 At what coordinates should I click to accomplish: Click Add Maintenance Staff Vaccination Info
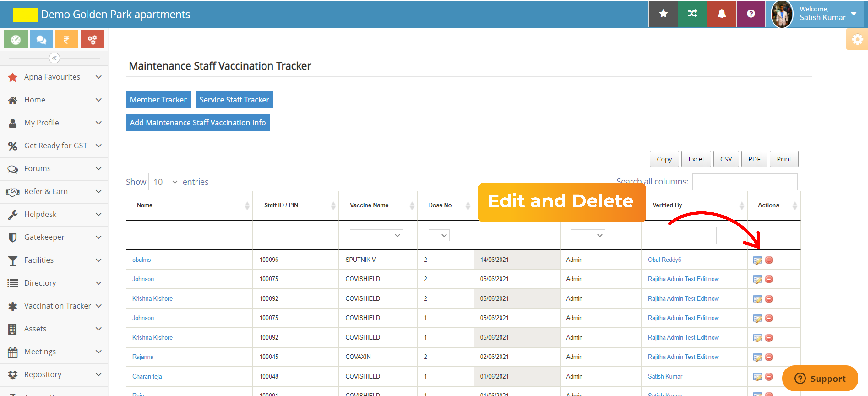[x=198, y=123]
